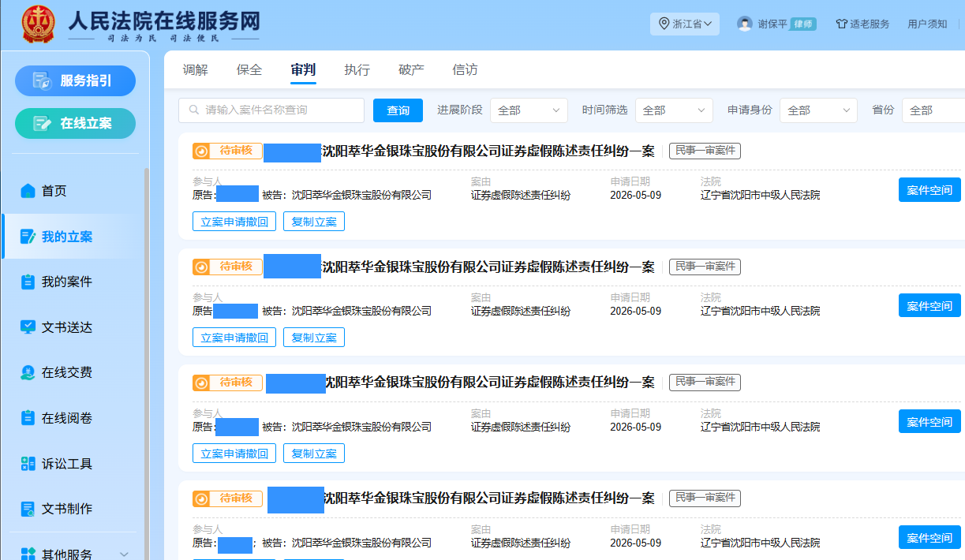
Task: Click 辽宁省沈阳市中级人民法院 in second case
Action: (x=761, y=312)
